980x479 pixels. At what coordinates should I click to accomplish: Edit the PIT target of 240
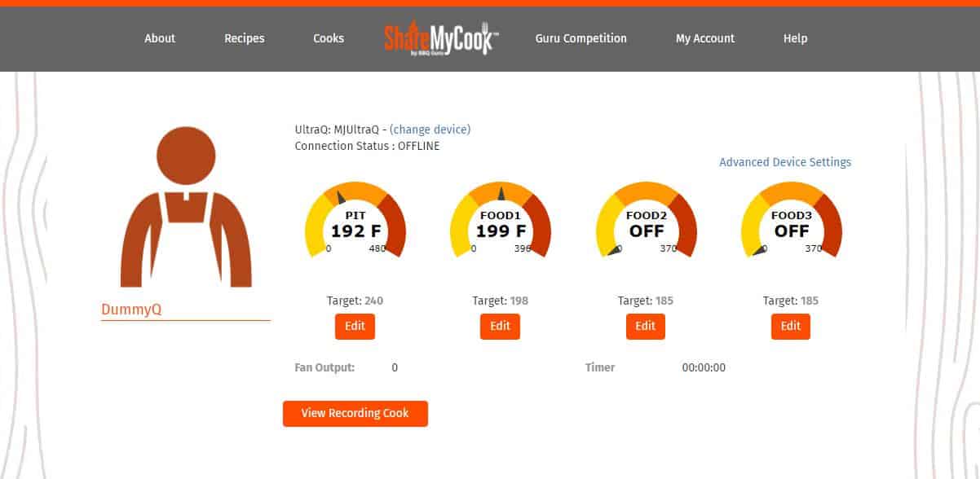point(355,326)
